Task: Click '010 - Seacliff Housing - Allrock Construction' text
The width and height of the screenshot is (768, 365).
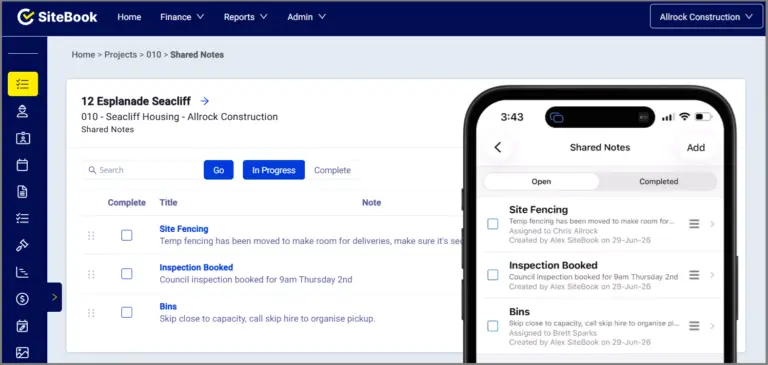Action: coord(179,117)
